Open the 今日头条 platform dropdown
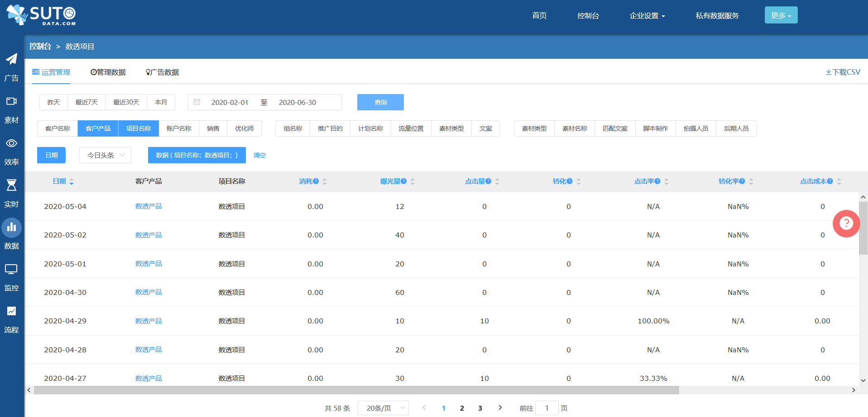Viewport: 868px width, 417px height. click(x=105, y=155)
